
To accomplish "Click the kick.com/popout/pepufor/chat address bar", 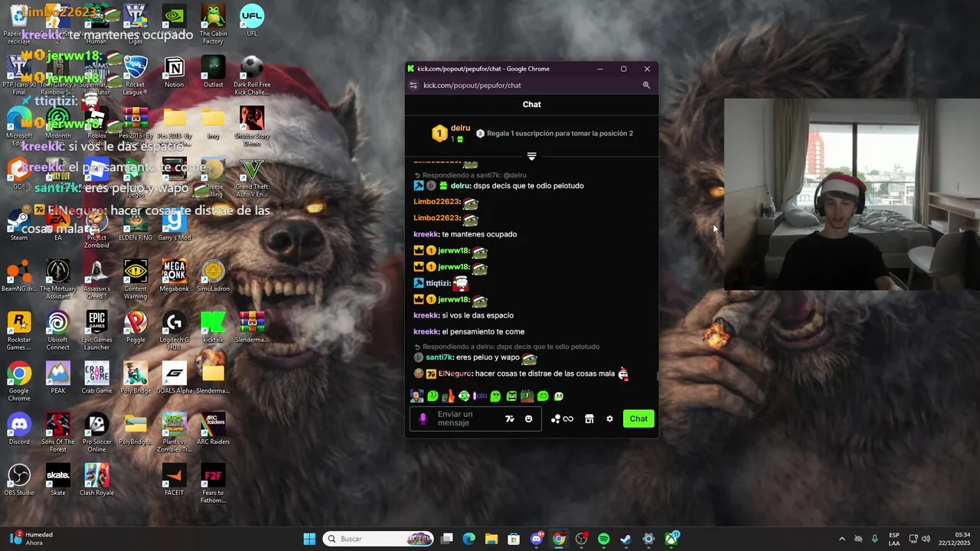I will pos(472,85).
